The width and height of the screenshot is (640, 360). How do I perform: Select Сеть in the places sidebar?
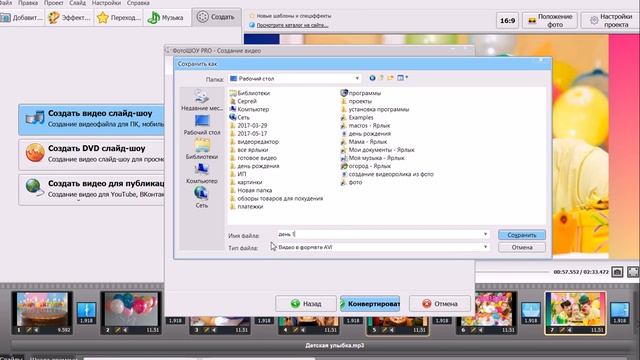[202, 198]
